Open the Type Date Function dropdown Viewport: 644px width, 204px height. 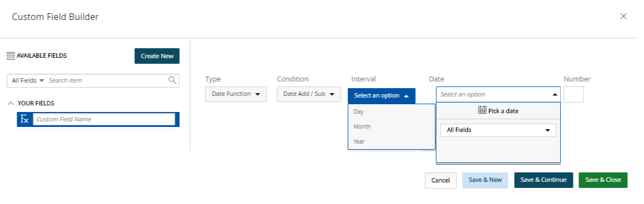[236, 94]
